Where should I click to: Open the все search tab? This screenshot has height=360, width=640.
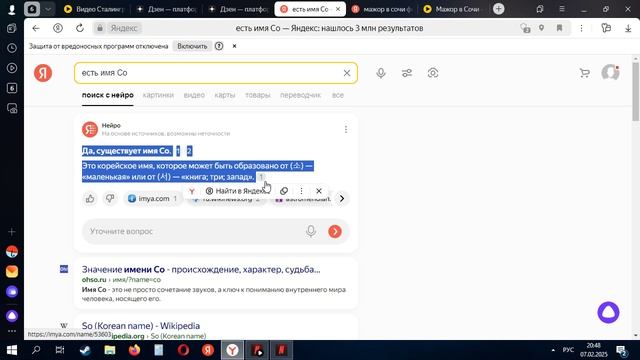[x=338, y=95]
